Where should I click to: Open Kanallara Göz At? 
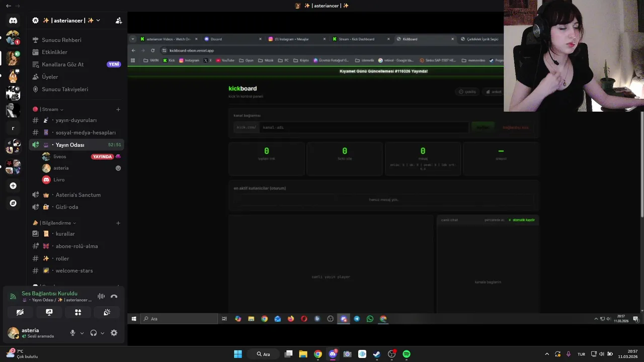(76, 64)
